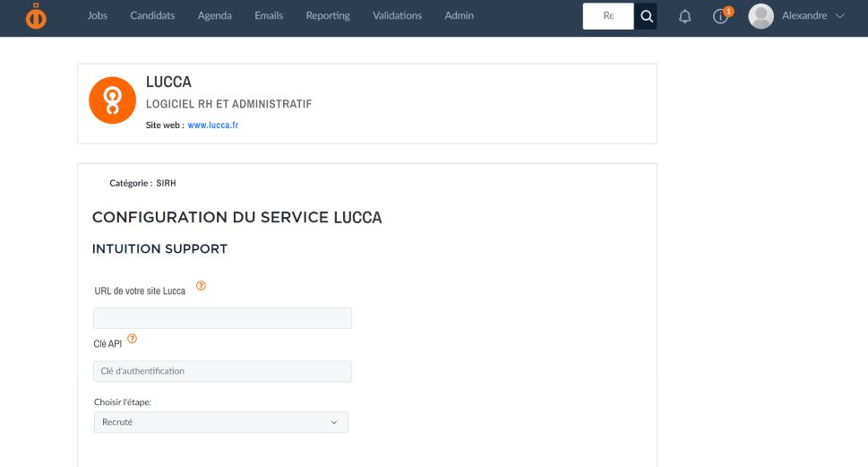The height and width of the screenshot is (467, 868).
Task: Click the magnifier search button
Action: point(646,16)
